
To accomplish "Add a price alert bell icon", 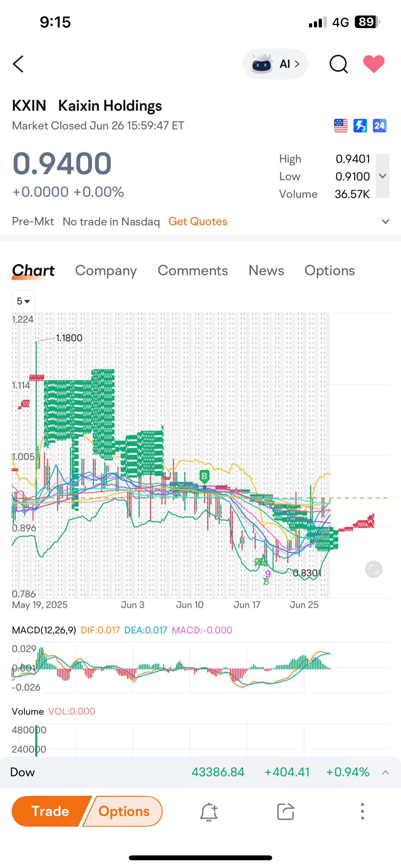I will (x=209, y=811).
